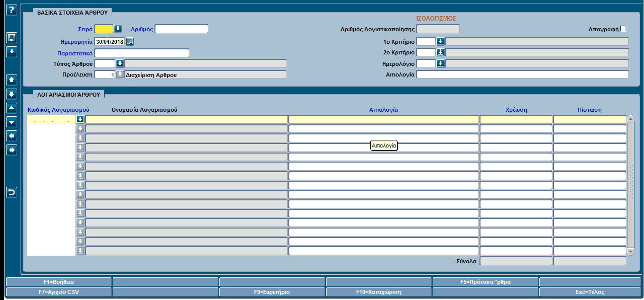Click the Ονομασία Λογαριασμού column header
The height and width of the screenshot is (300, 644).
(x=144, y=109)
